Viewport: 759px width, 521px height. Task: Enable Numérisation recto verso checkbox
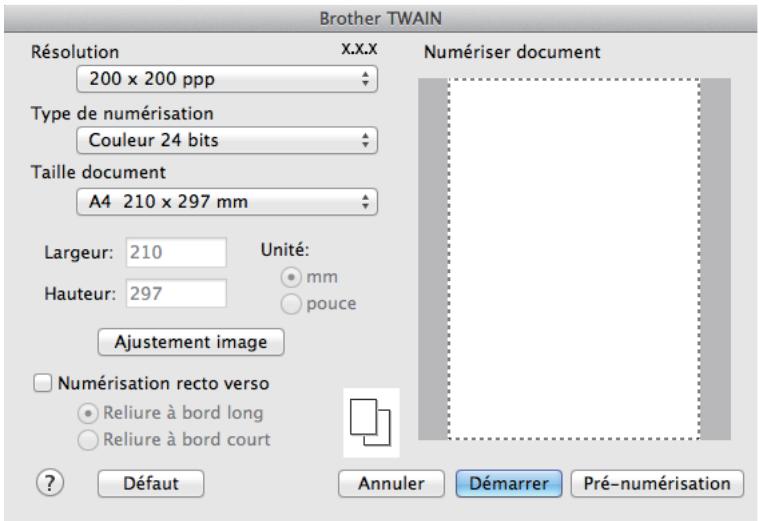43,383
